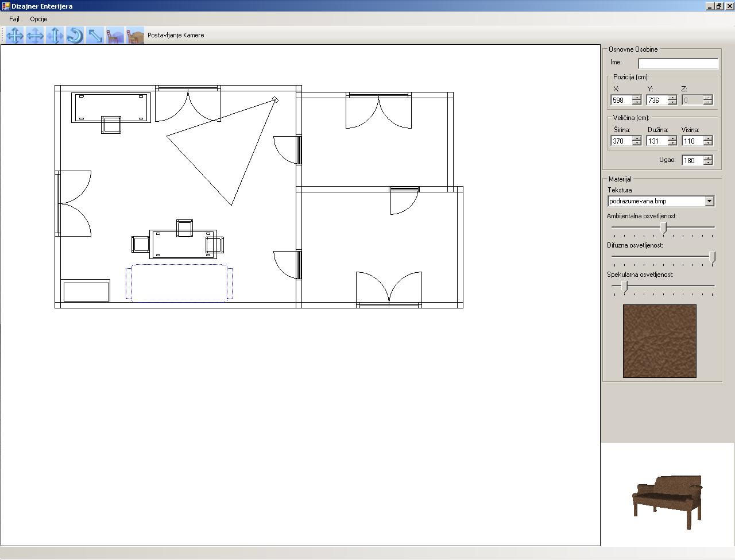Image resolution: width=735 pixels, height=560 pixels.
Task: Select the rotate object tool
Action: (x=75, y=36)
